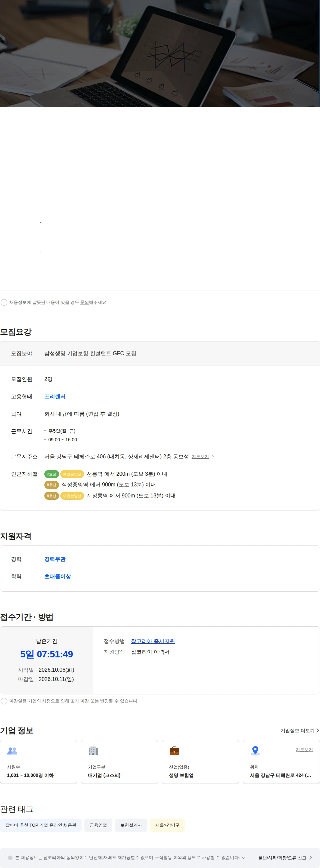Click the info icon beside 채용정보 notice
Screen dimensions: 320x868
coord(4,302)
